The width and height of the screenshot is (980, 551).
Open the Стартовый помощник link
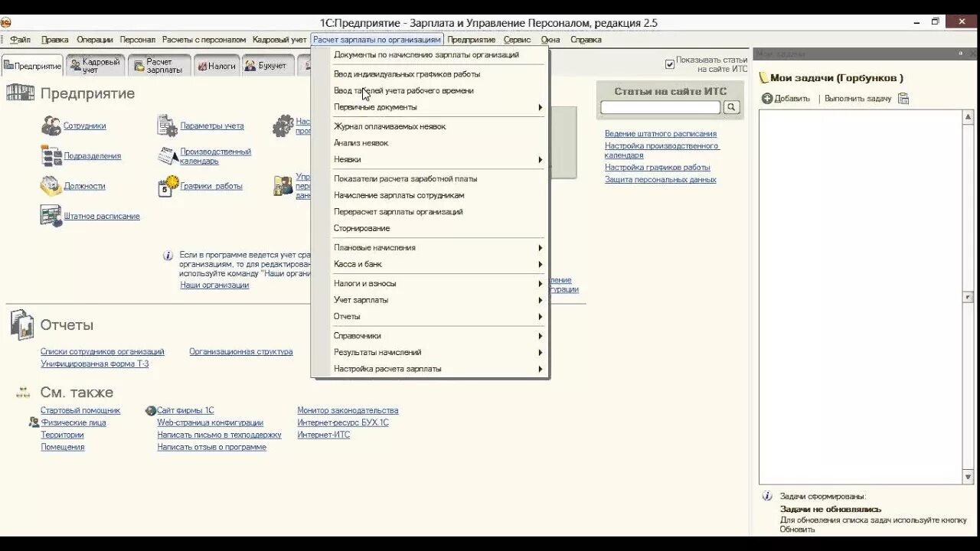coord(80,411)
